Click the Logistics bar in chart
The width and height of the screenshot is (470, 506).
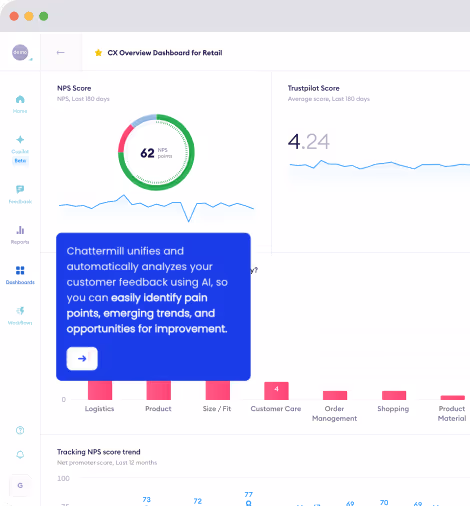pyautogui.click(x=100, y=390)
